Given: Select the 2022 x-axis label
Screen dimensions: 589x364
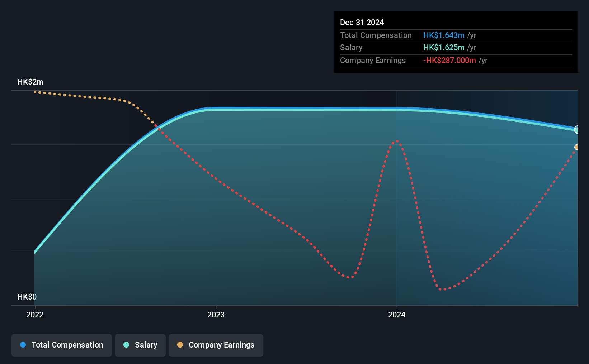Looking at the screenshot, I should pyautogui.click(x=35, y=315).
